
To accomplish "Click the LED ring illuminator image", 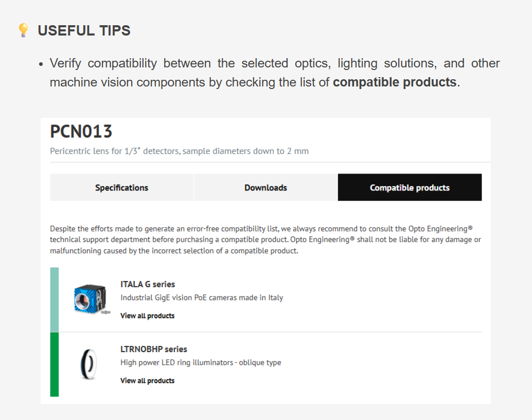I will [x=88, y=364].
